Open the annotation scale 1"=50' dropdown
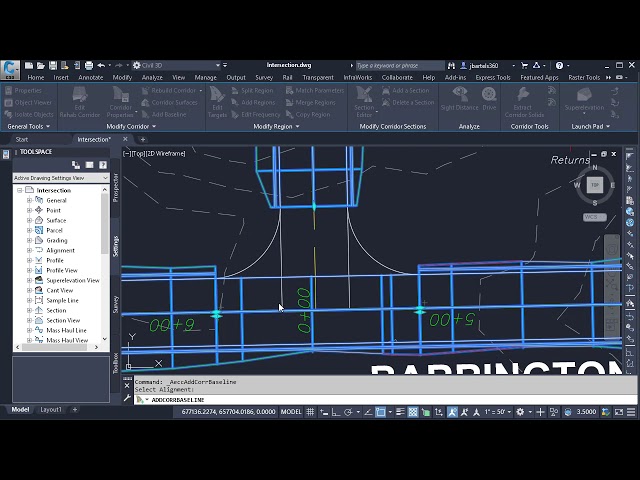The width and height of the screenshot is (640, 480). point(498,412)
